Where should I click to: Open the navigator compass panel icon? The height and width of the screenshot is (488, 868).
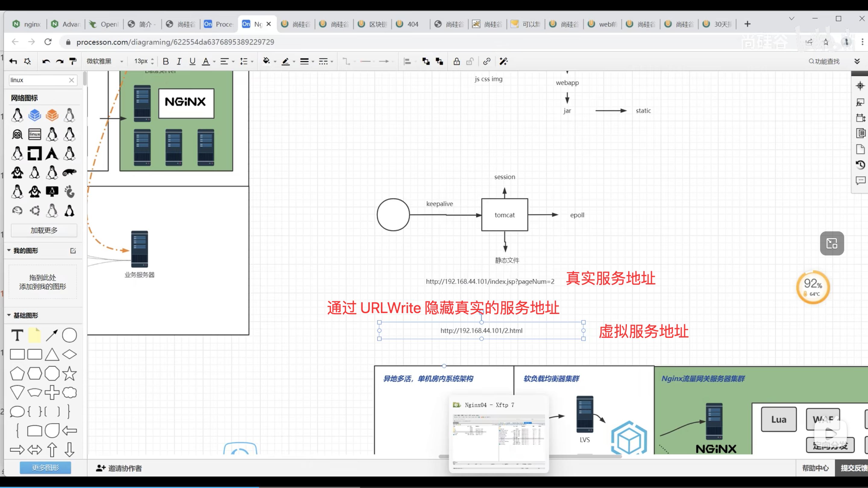click(860, 86)
